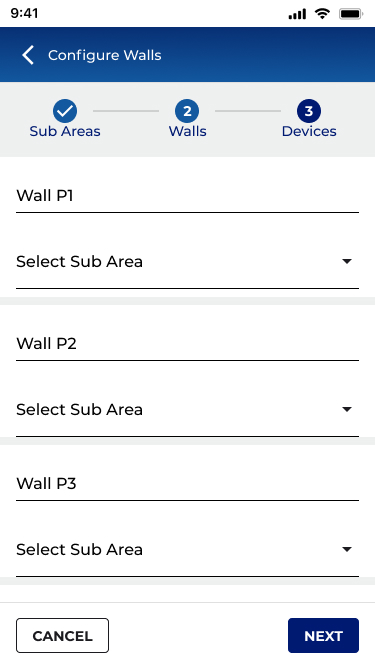Open Sub Area dropdown arrow under Wall P2
This screenshot has width=375, height=669.
point(347,409)
